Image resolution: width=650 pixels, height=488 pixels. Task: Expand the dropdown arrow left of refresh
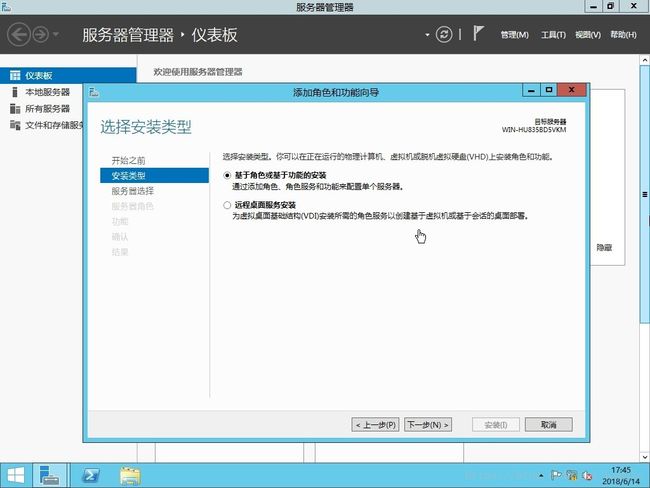(427, 35)
